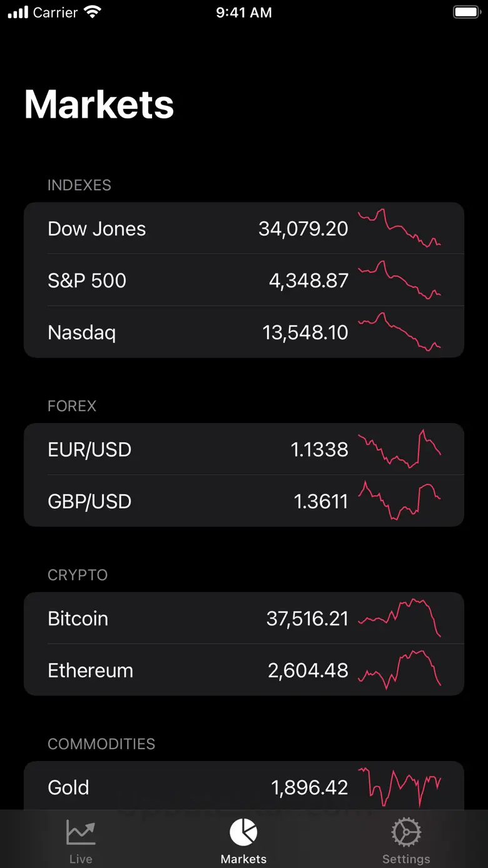Open the Live chart tab icon
The height and width of the screenshot is (868, 488).
click(81, 832)
